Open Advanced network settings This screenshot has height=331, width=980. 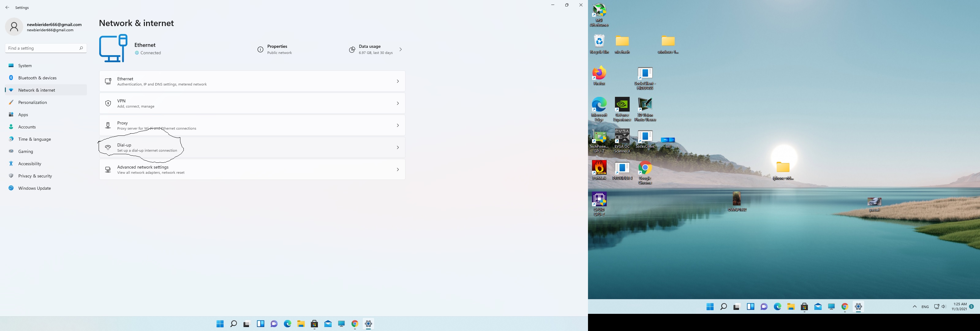pyautogui.click(x=252, y=169)
